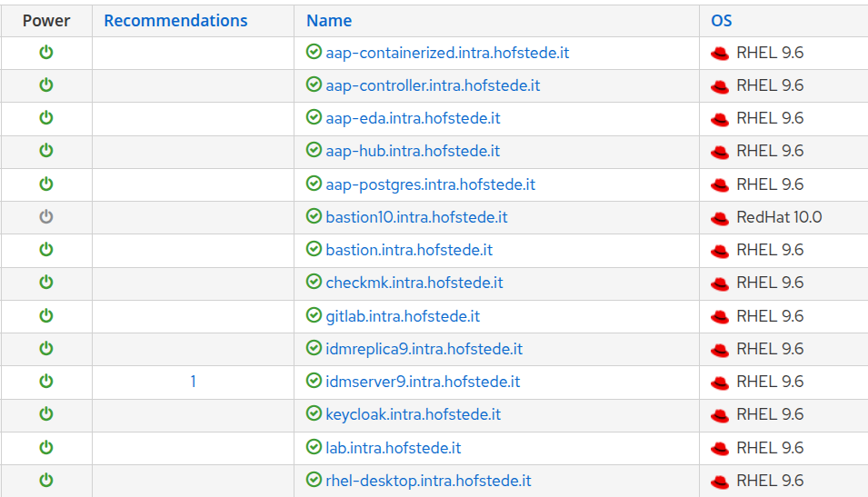Click the power icon for keycloak host
This screenshot has width=868, height=497.
click(x=46, y=414)
